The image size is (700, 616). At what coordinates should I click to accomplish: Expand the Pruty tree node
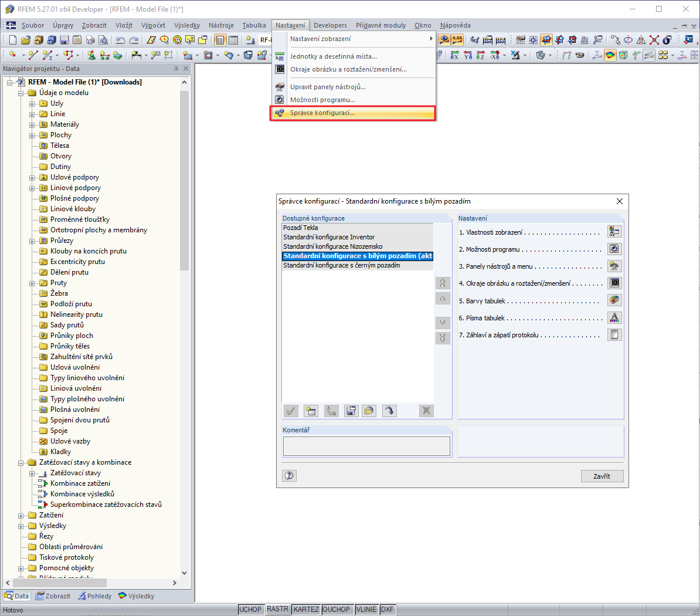[32, 283]
